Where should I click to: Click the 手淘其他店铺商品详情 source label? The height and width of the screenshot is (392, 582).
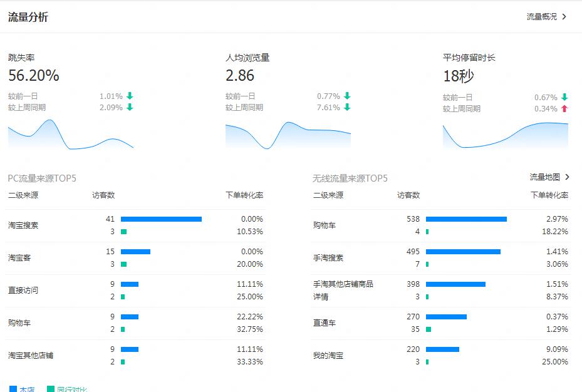[343, 291]
